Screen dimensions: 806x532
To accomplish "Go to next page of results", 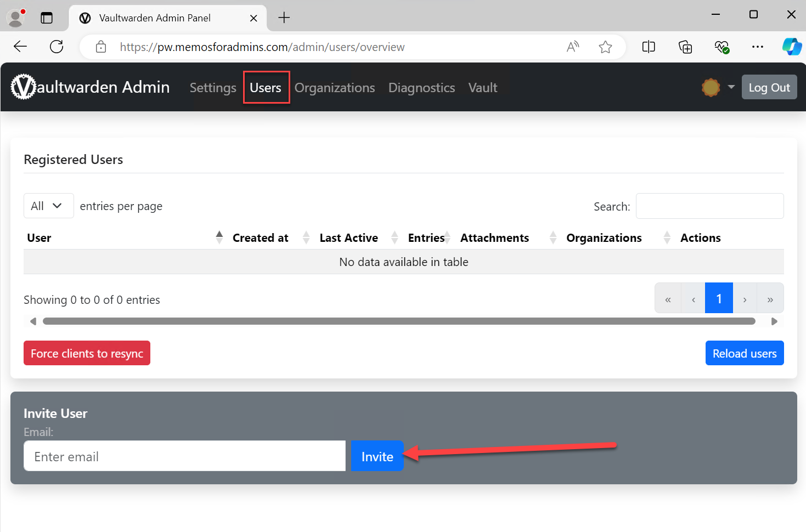I will pyautogui.click(x=745, y=299).
